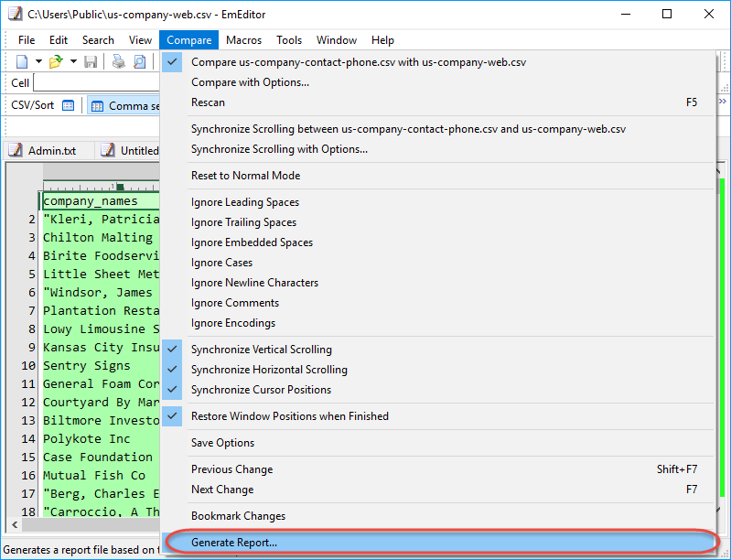Open the Window menu

(337, 40)
